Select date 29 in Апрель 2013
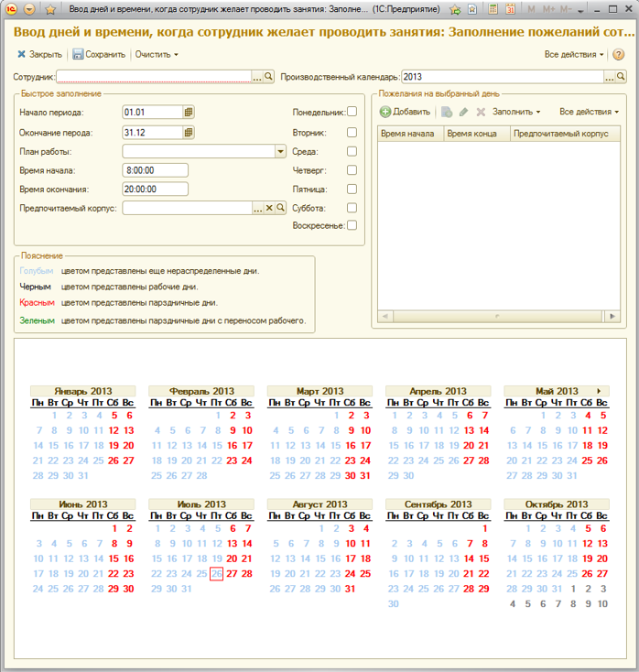The height and width of the screenshot is (672, 639). pyautogui.click(x=394, y=476)
